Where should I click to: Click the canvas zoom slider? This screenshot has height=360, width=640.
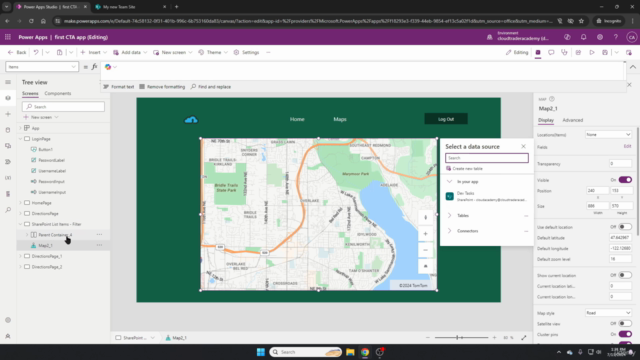[x=461, y=338]
